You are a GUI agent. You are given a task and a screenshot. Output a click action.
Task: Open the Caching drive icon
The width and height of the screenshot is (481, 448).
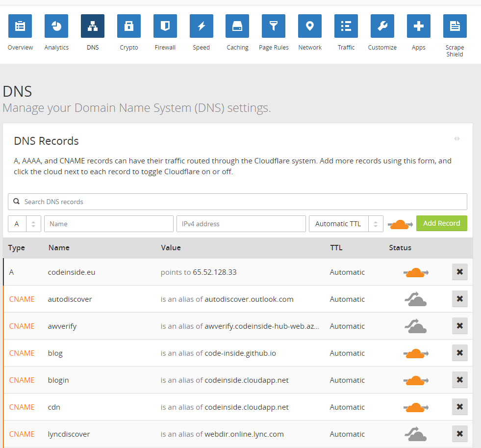(237, 26)
